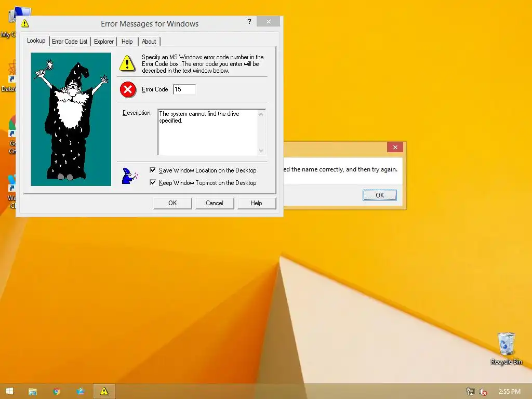Open File Explorer from the taskbar
Screen dimensions: 532x399
tap(33, 391)
